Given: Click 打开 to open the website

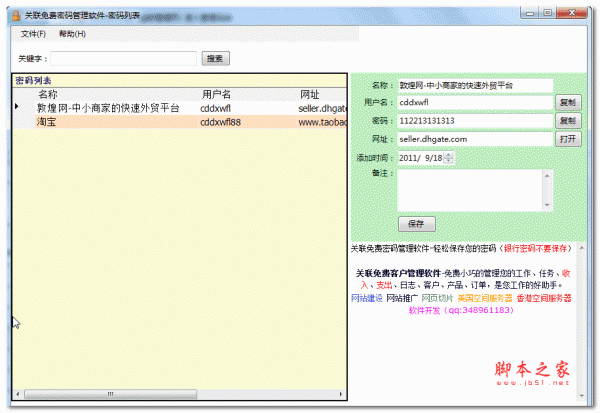Looking at the screenshot, I should coord(568,139).
